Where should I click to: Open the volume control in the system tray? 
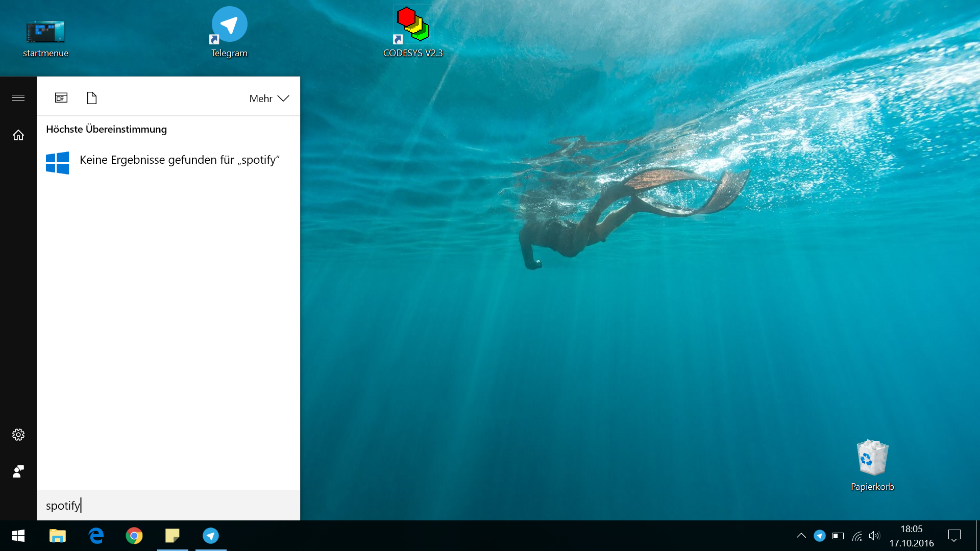(x=874, y=536)
